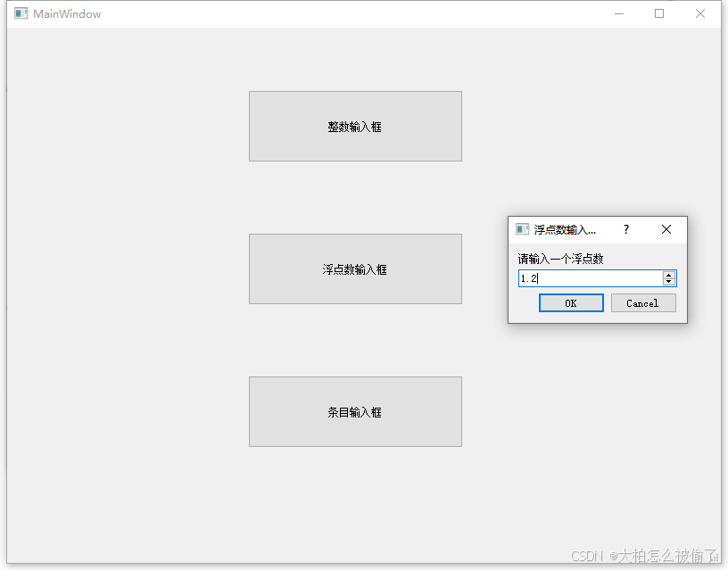Click the dialog title bar app icon
The height and width of the screenshot is (570, 728).
click(522, 229)
